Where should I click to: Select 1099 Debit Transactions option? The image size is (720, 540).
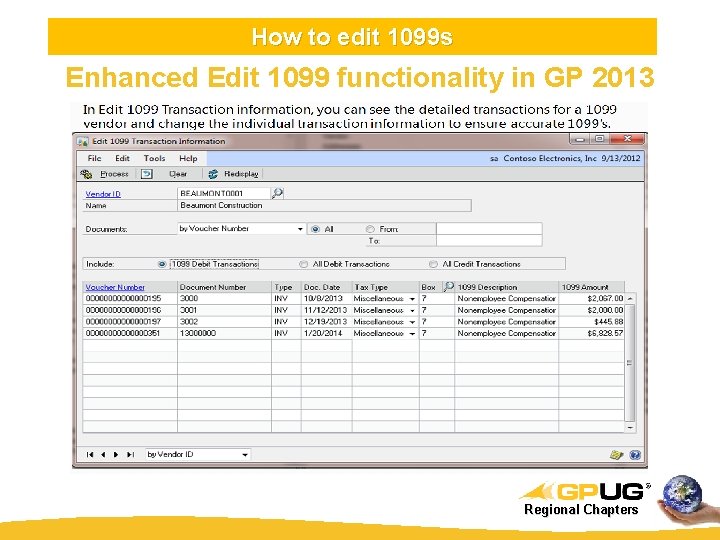point(162,264)
